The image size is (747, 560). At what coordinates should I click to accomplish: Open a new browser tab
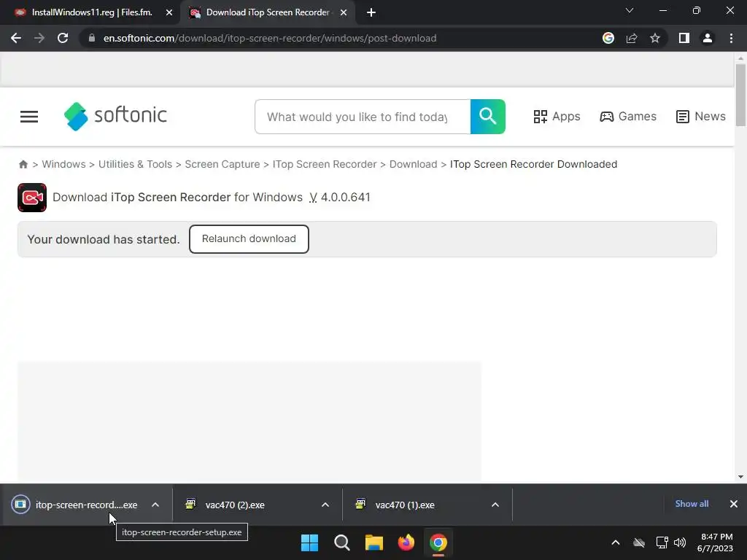(x=371, y=13)
